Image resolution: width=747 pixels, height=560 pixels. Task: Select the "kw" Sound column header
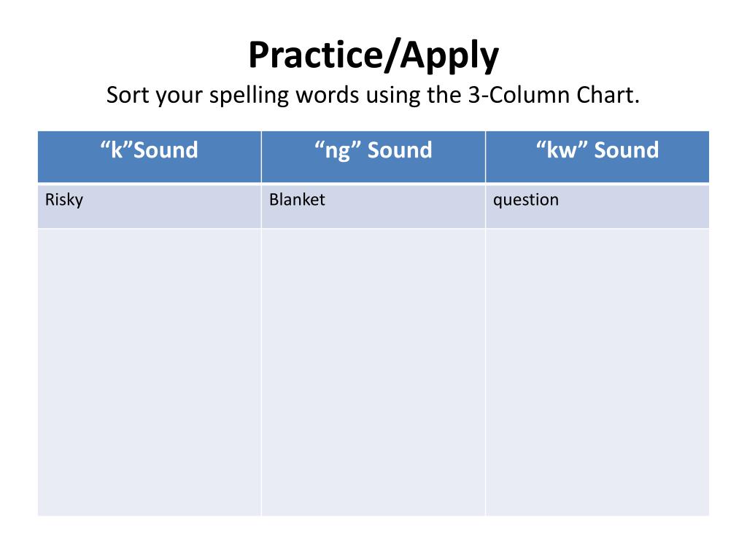tap(597, 157)
